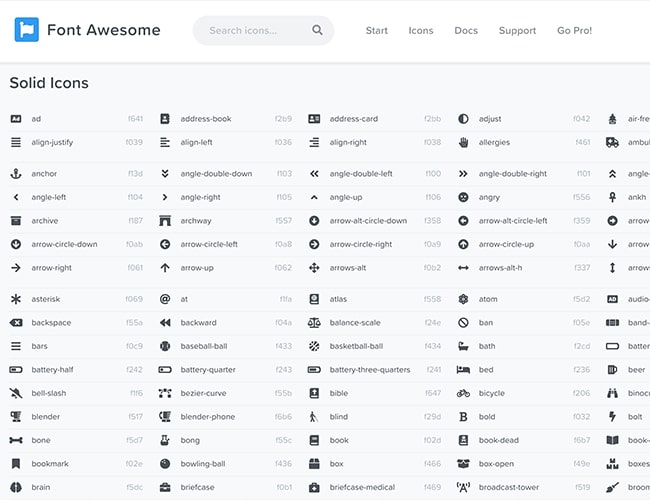Image resolution: width=650 pixels, height=500 pixels.
Task: Click the arrow-circle-up label
Action: pyautogui.click(x=506, y=245)
